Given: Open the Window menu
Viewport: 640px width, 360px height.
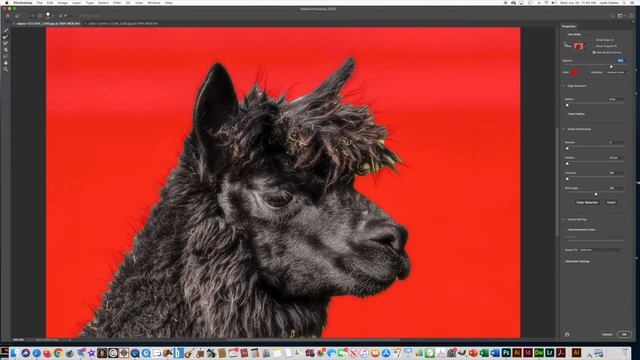Looking at the screenshot, I should 154,2.
